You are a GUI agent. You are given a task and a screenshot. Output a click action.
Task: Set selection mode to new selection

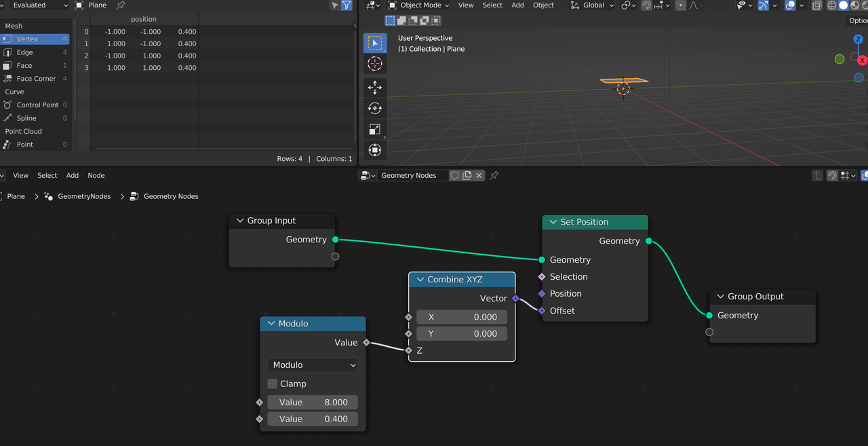(391, 21)
